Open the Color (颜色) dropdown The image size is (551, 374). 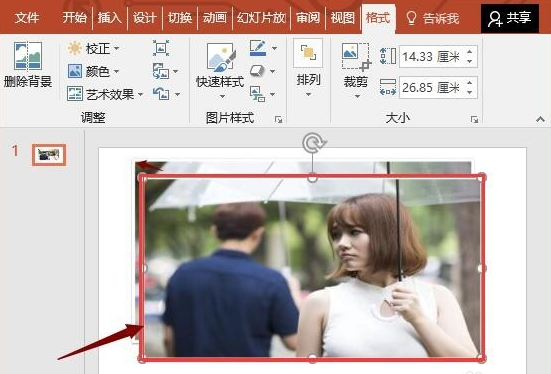(x=94, y=71)
